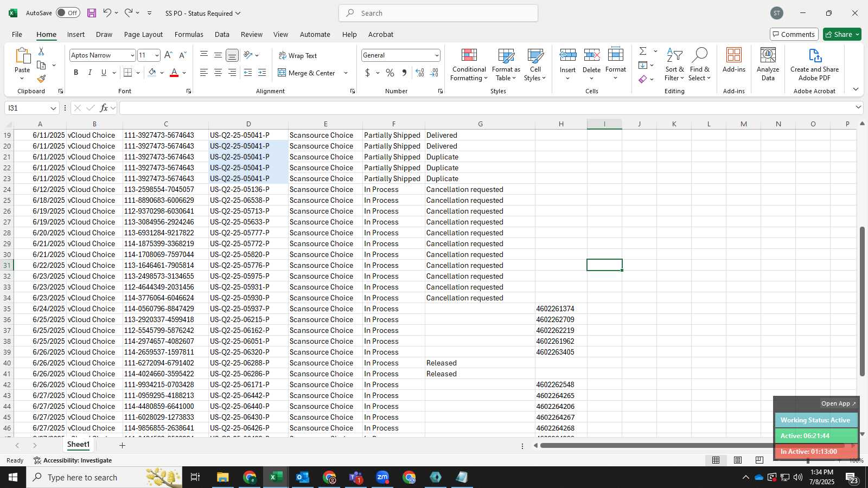The image size is (868, 488).
Task: Open the font size dropdown
Action: 157,55
